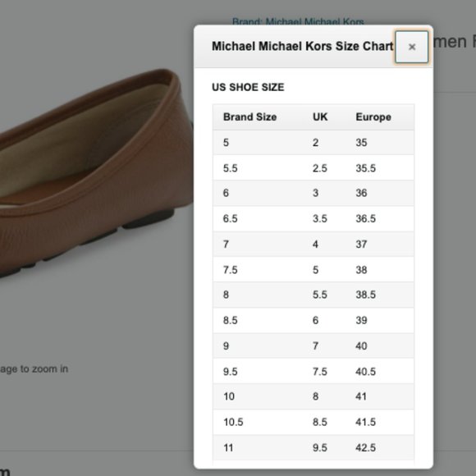
Task: Select Europe 41.5 cell
Action: click(365, 422)
